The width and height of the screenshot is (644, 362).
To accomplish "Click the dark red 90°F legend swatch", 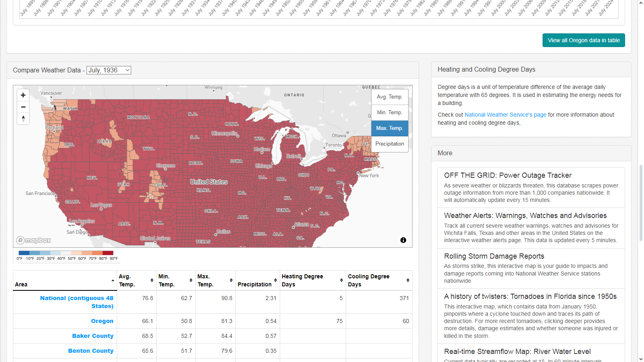I will pyautogui.click(x=108, y=253).
